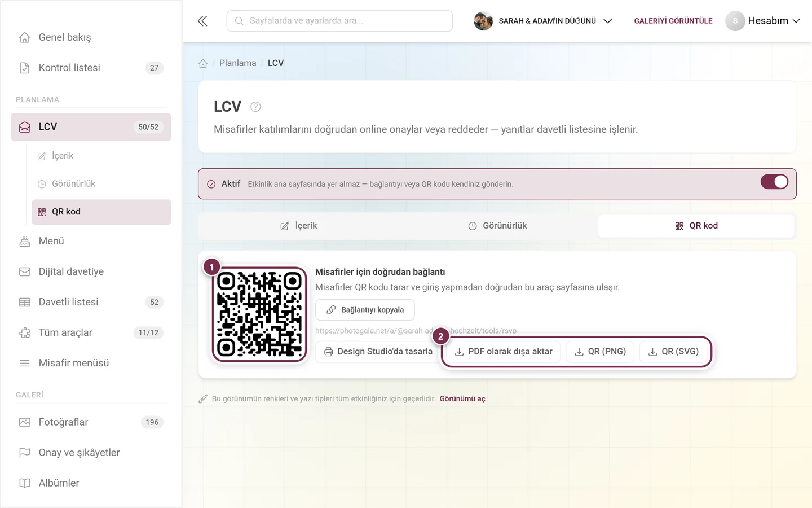Export via PDF olarak dışa aktar
Image resolution: width=812 pixels, height=508 pixels.
click(x=503, y=352)
